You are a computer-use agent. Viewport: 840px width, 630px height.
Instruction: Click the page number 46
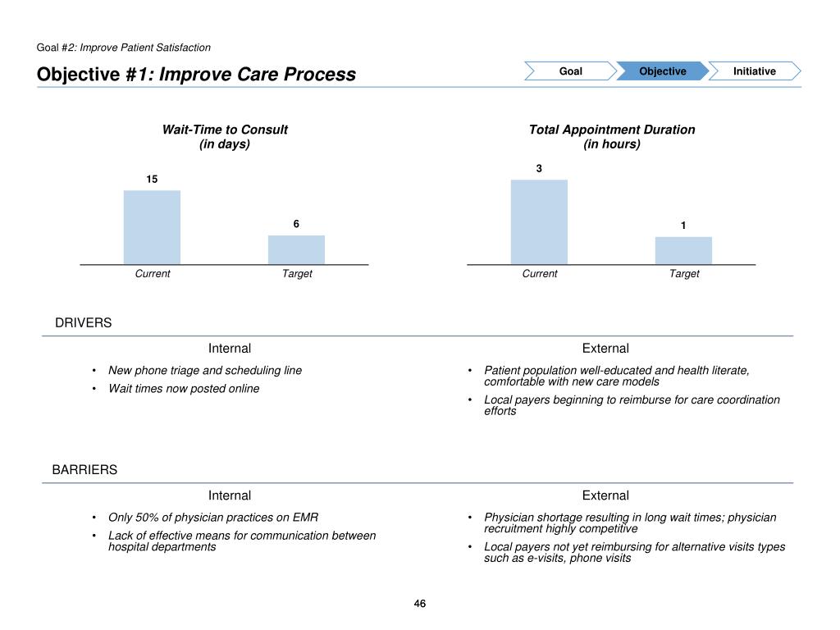coord(420,605)
